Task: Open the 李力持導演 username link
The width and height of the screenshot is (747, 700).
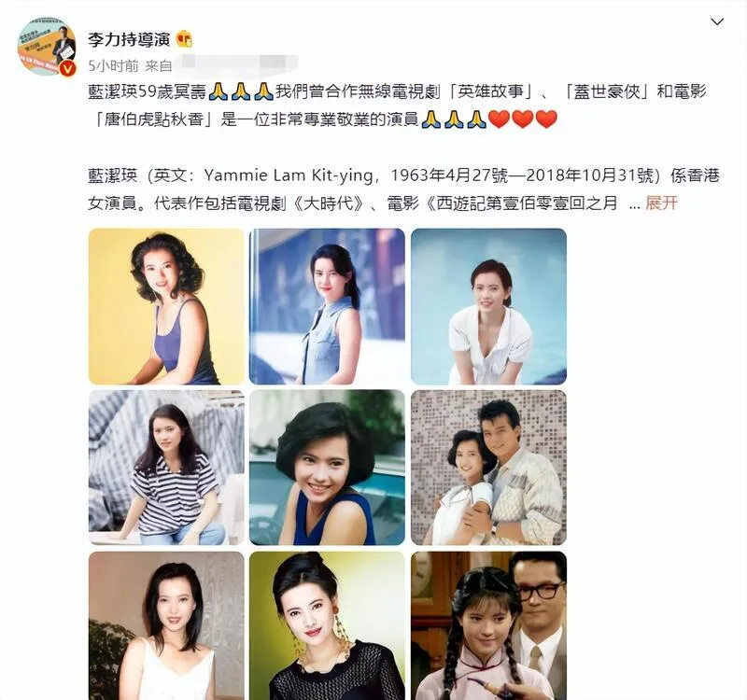Action: tap(129, 39)
